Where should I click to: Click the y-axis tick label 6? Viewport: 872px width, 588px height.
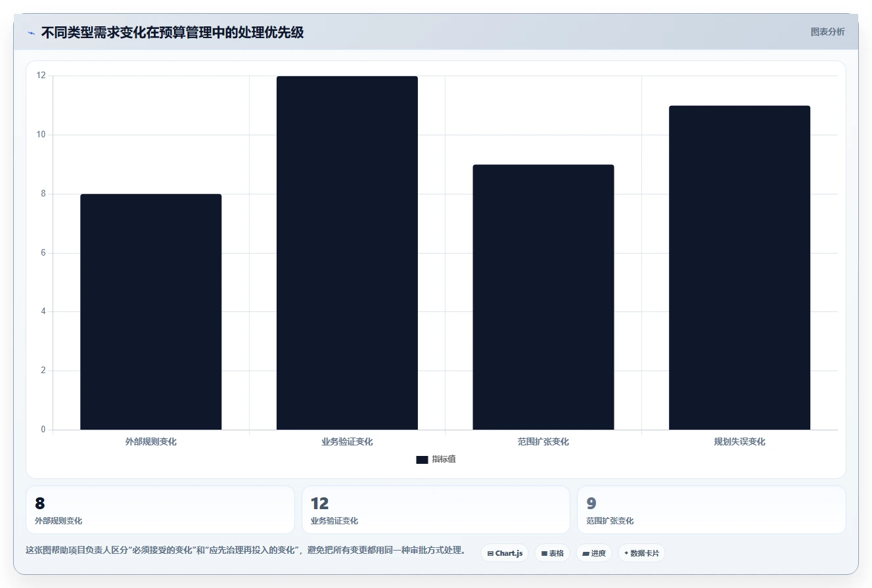tap(43, 253)
